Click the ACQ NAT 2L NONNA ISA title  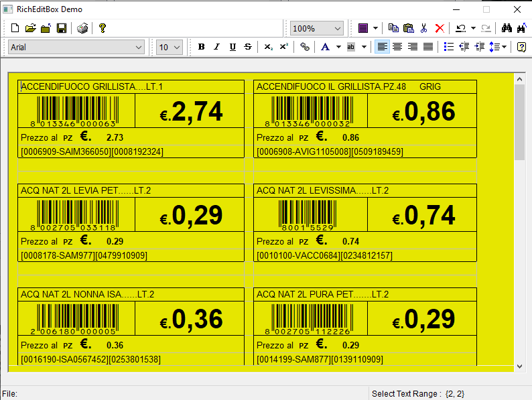click(x=88, y=295)
